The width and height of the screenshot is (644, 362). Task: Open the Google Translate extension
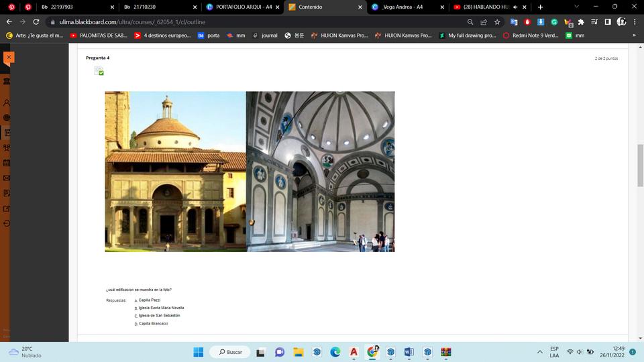(x=514, y=21)
